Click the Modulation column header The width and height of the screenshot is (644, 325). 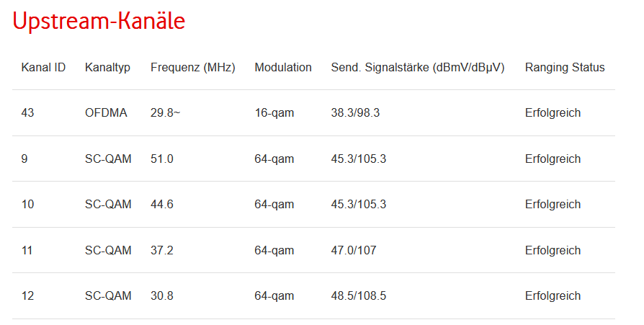[282, 68]
